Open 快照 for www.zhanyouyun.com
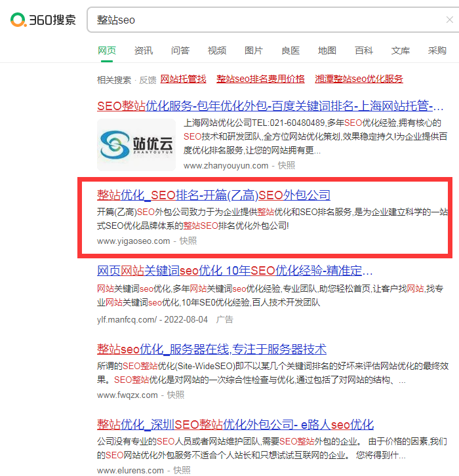The height and width of the screenshot is (476, 459). click(287, 165)
